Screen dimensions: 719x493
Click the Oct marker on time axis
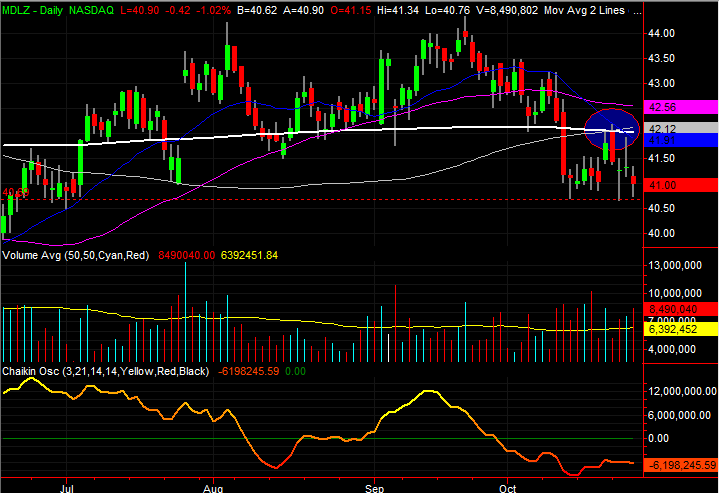[x=507, y=486]
